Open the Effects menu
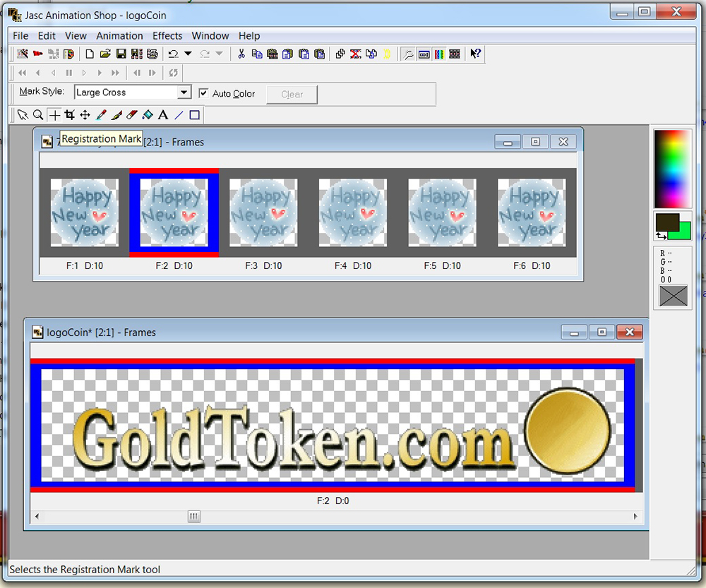 [x=167, y=36]
